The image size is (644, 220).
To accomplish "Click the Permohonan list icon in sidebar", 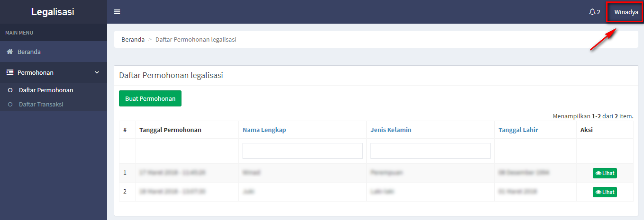I will tap(9, 72).
